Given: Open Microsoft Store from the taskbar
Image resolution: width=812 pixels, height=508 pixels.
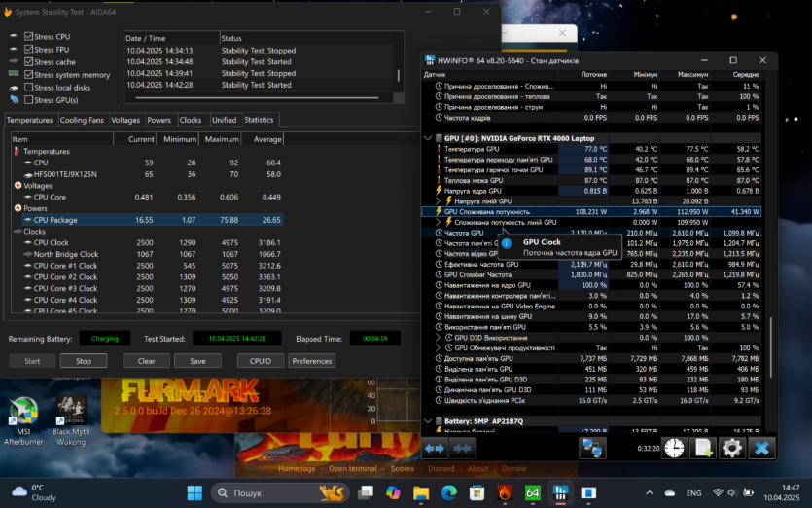Looking at the screenshot, I should 477,493.
